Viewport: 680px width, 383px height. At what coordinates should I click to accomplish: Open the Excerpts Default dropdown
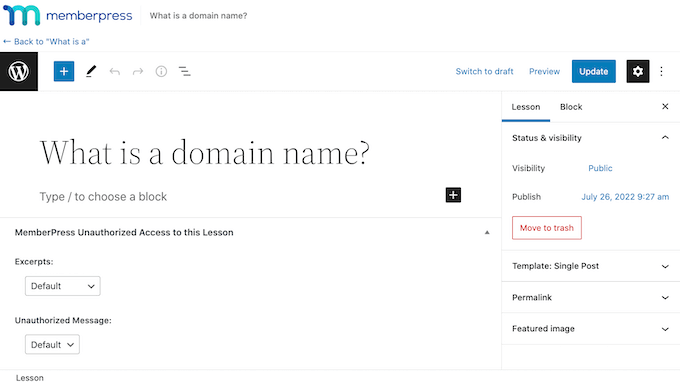(63, 286)
